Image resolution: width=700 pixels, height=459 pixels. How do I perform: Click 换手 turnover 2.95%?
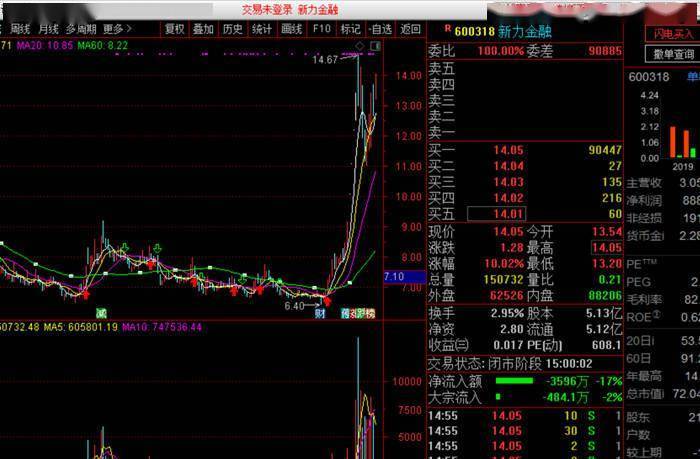coord(507,314)
